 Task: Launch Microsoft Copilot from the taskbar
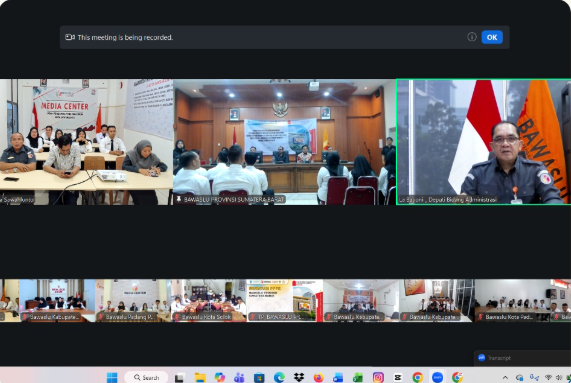220,378
